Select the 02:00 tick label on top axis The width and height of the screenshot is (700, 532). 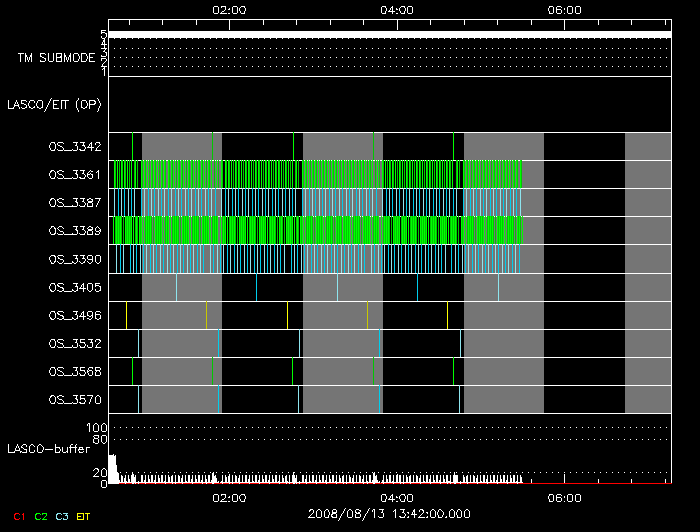(230, 10)
